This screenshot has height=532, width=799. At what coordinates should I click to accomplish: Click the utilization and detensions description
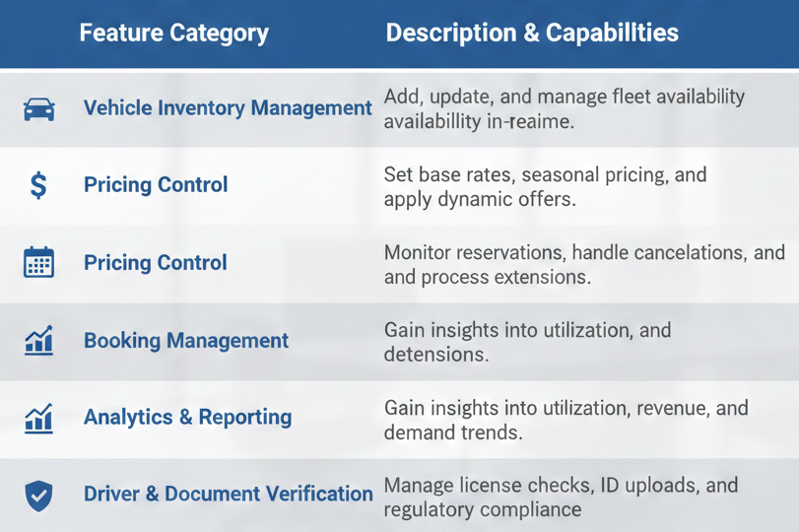click(x=527, y=341)
